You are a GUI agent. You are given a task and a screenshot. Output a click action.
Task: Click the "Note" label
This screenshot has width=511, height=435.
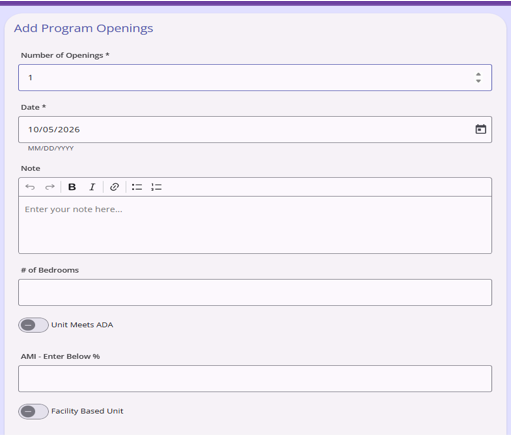click(30, 168)
